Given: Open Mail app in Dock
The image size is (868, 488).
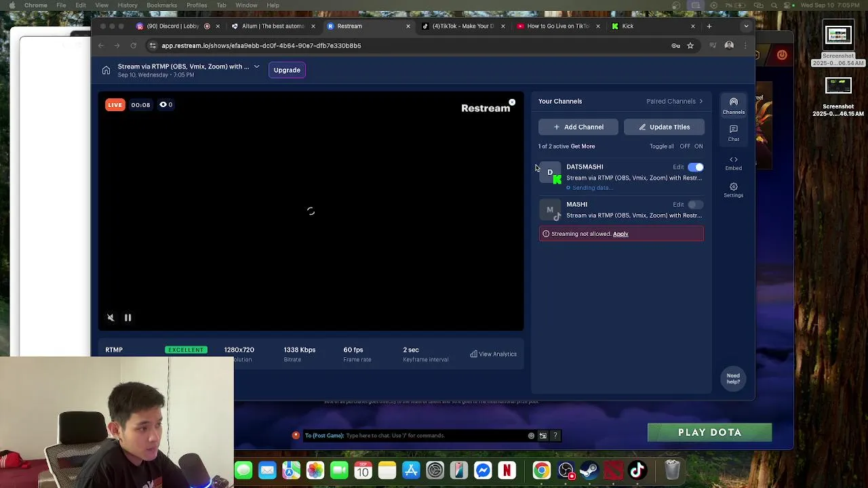Looking at the screenshot, I should 267,470.
